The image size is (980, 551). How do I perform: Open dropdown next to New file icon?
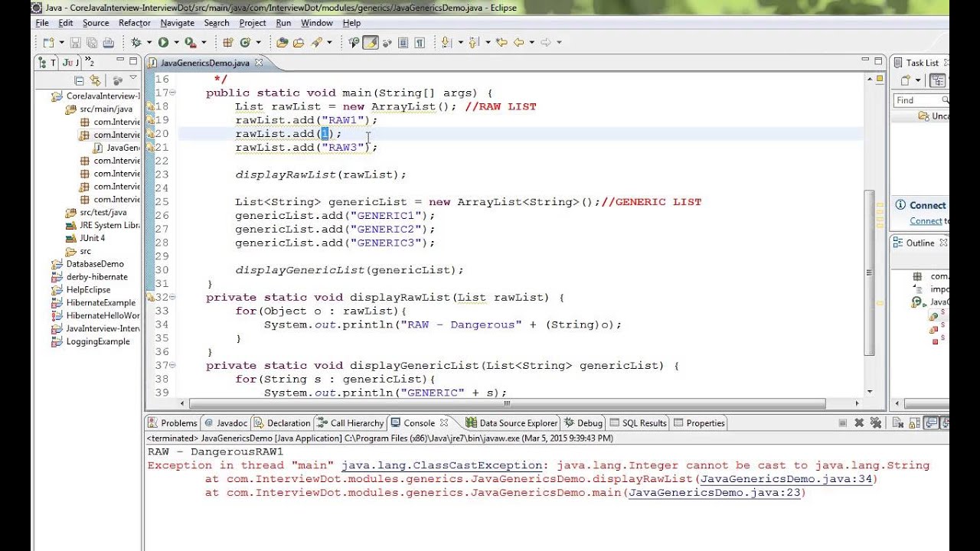coord(60,43)
